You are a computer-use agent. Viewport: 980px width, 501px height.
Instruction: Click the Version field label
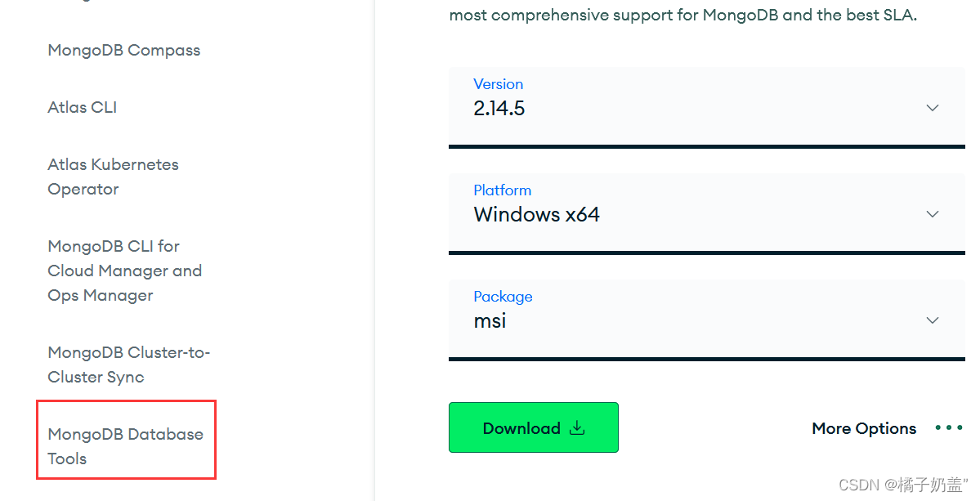(498, 84)
